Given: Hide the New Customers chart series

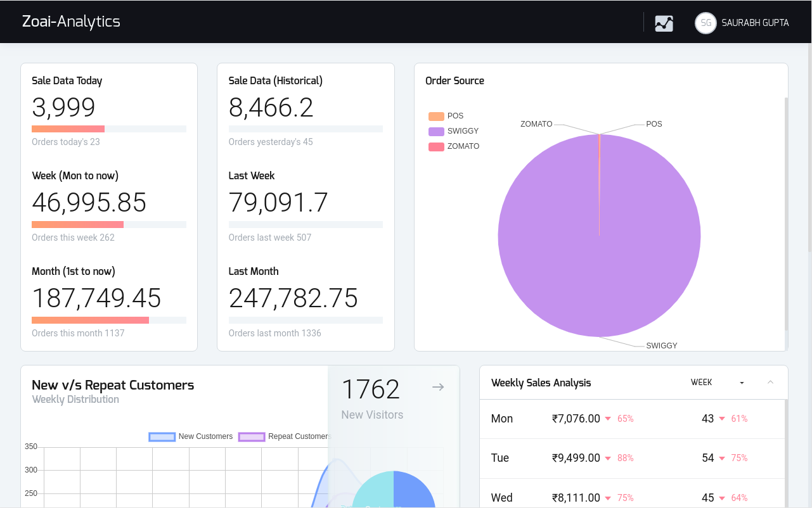Looking at the screenshot, I should click(x=191, y=436).
